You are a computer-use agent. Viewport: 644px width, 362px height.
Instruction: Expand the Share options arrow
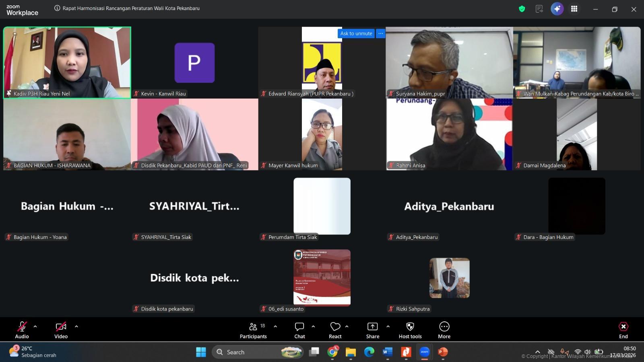(x=388, y=327)
